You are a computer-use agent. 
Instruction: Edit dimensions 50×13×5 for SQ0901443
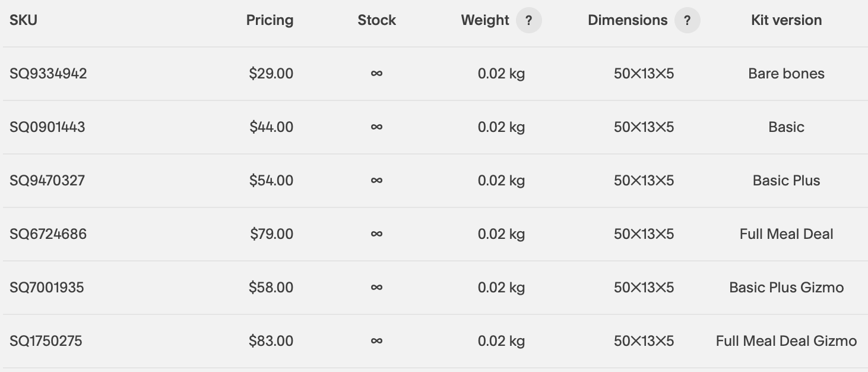(x=644, y=127)
